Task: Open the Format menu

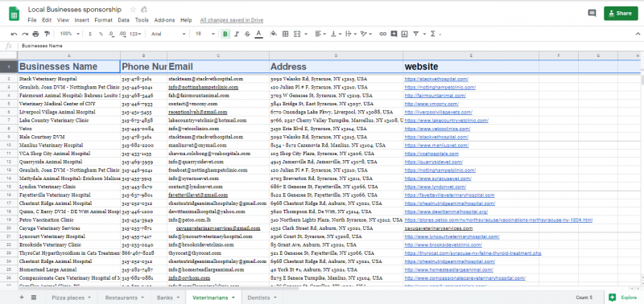Action: (103, 20)
